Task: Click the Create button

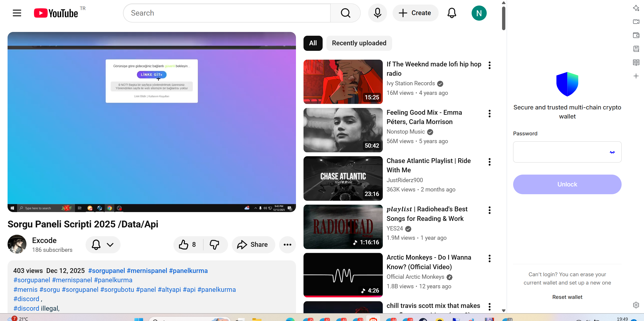Action: (x=415, y=13)
